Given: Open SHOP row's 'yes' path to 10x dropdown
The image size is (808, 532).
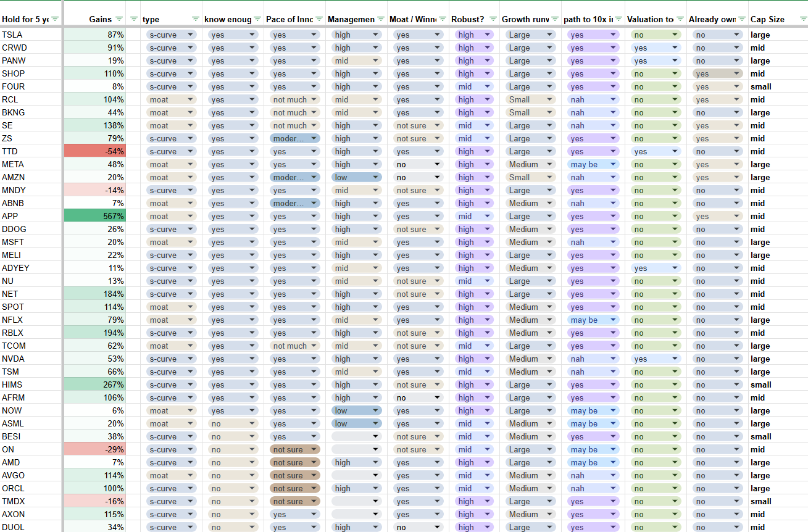Looking at the screenshot, I should click(593, 73).
